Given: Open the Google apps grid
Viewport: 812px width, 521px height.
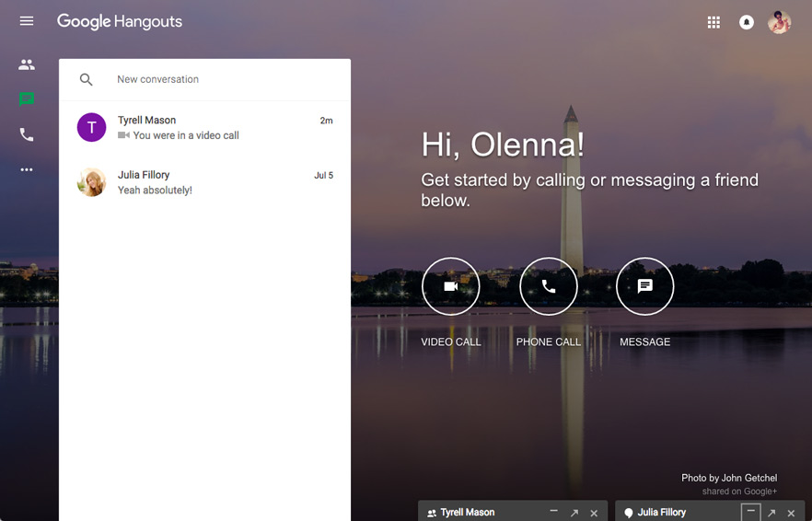Looking at the screenshot, I should pyautogui.click(x=713, y=22).
